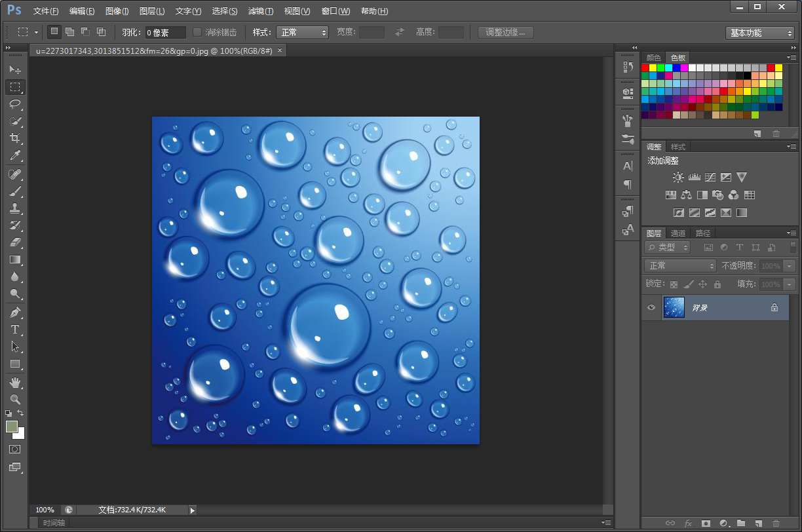Select the Horizontal Type tool
802x532 pixels.
pyautogui.click(x=15, y=329)
